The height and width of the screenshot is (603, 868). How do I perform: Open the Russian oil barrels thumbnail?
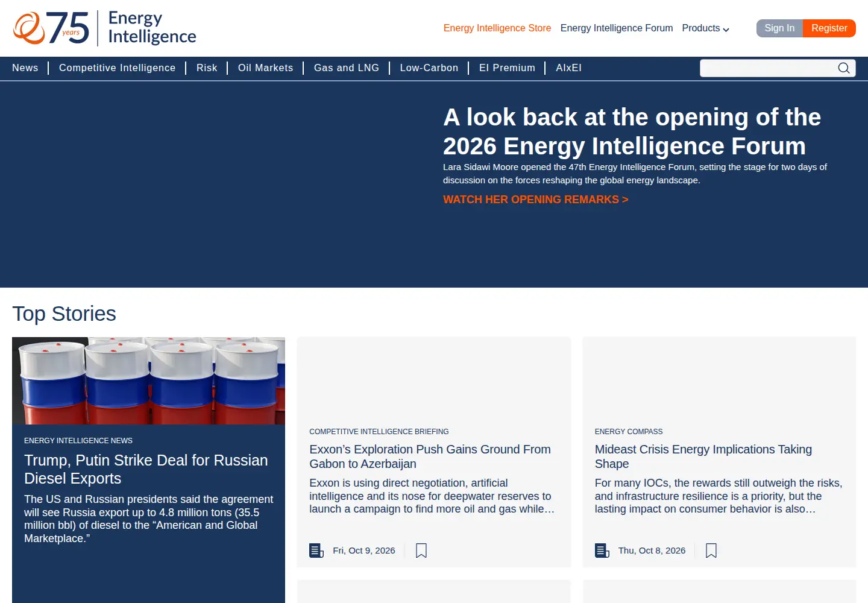(x=148, y=380)
